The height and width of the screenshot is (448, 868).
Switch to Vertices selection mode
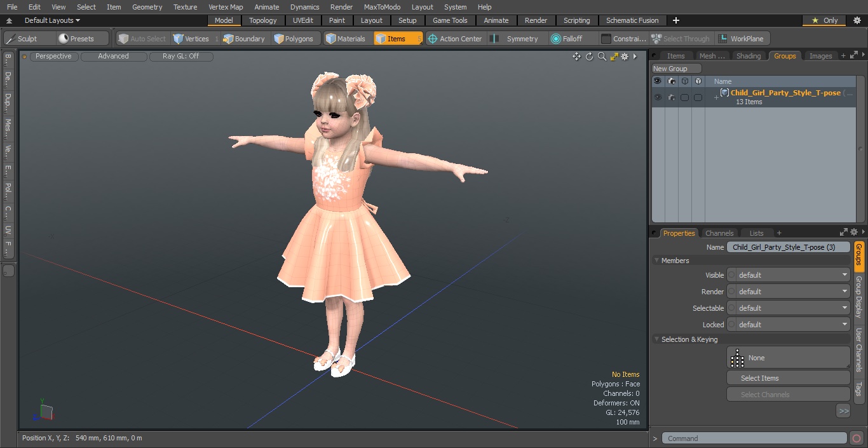(x=195, y=39)
